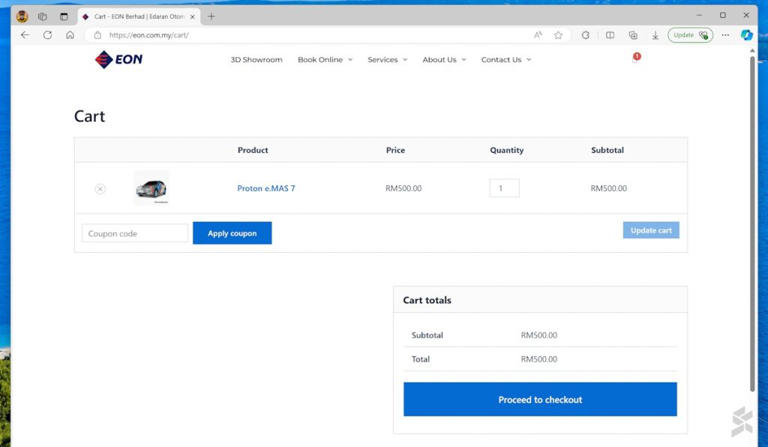
Task: Go to the browser home page
Action: [70, 35]
